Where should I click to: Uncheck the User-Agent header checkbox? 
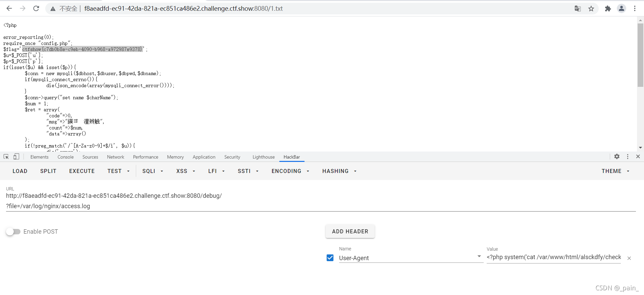(x=330, y=258)
